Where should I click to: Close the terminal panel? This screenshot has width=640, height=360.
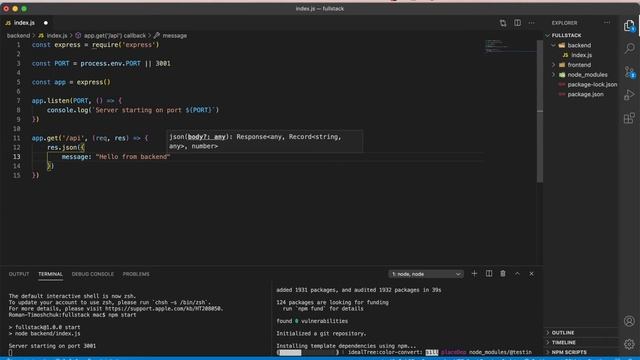coord(531,274)
